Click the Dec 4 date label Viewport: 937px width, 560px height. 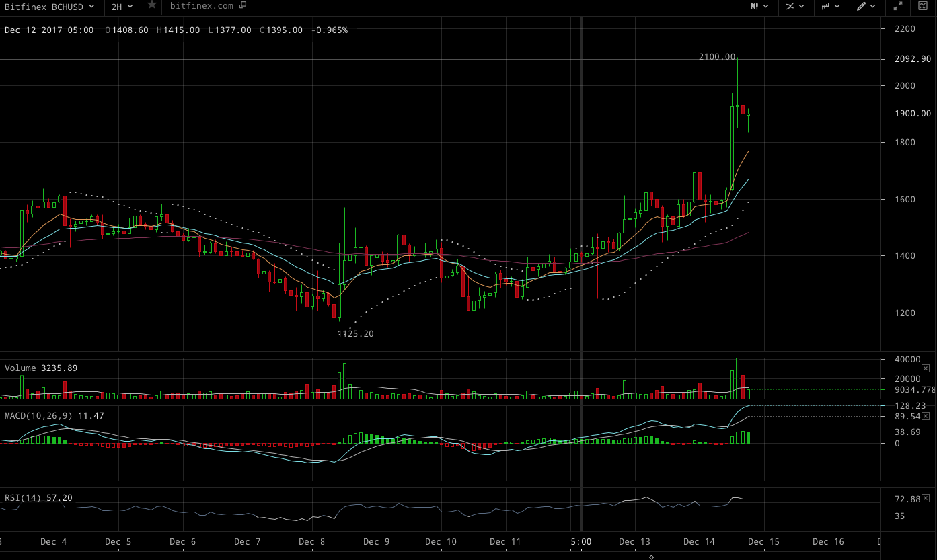pos(54,542)
